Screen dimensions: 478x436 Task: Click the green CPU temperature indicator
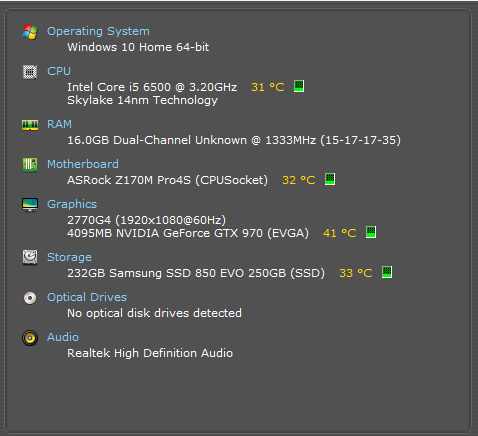[299, 86]
